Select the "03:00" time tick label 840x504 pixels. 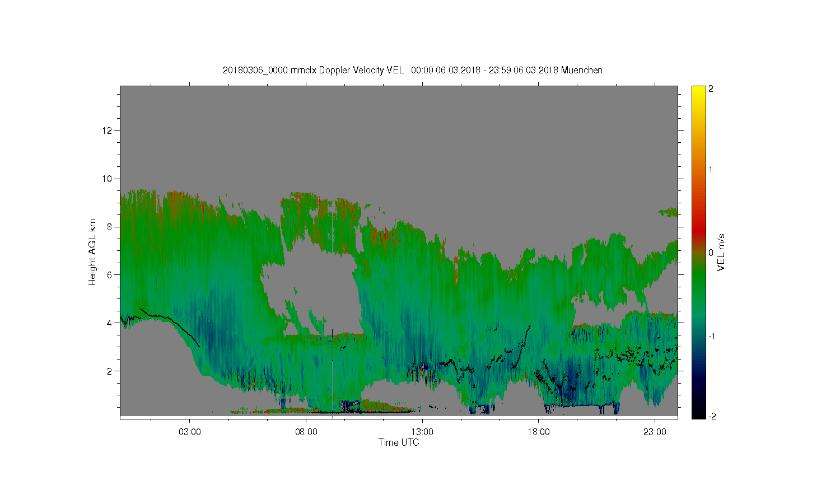pos(189,432)
